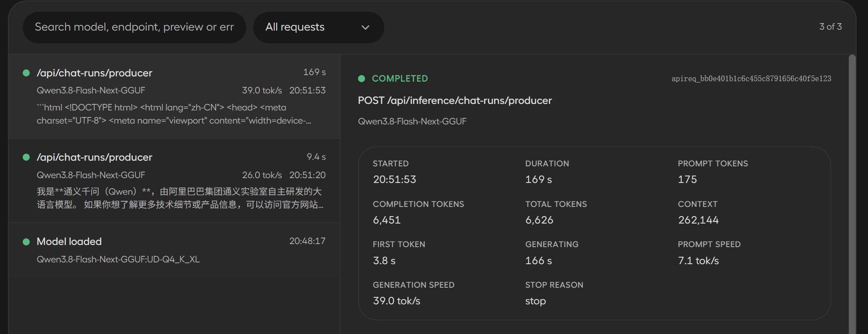Viewport: 868px width, 334px height.
Task: Click the search model, endpoint, preview field
Action: 134,27
